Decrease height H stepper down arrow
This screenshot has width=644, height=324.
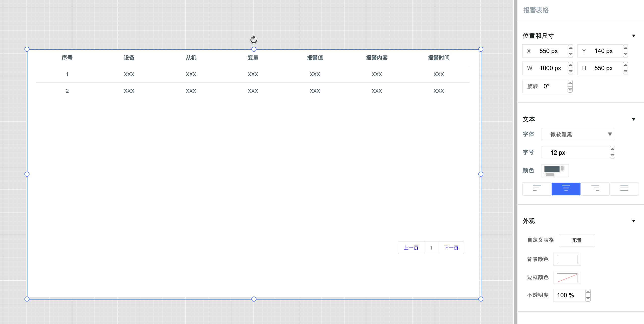click(x=626, y=71)
